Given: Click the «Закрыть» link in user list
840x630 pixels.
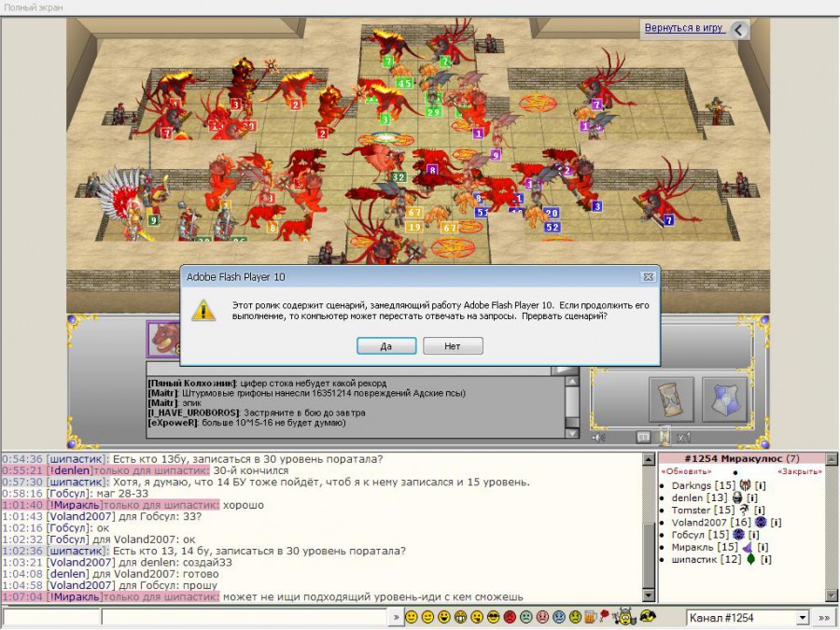Looking at the screenshot, I should click(800, 472).
